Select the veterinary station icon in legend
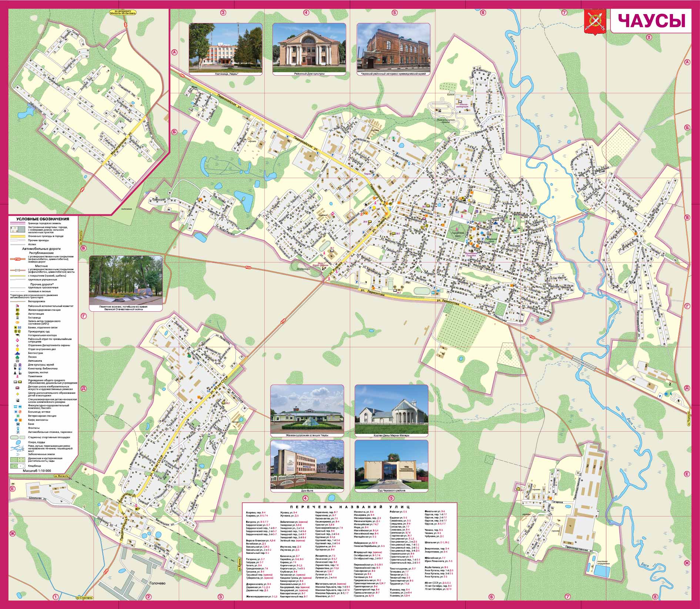The height and width of the screenshot is (609, 700). point(18,416)
